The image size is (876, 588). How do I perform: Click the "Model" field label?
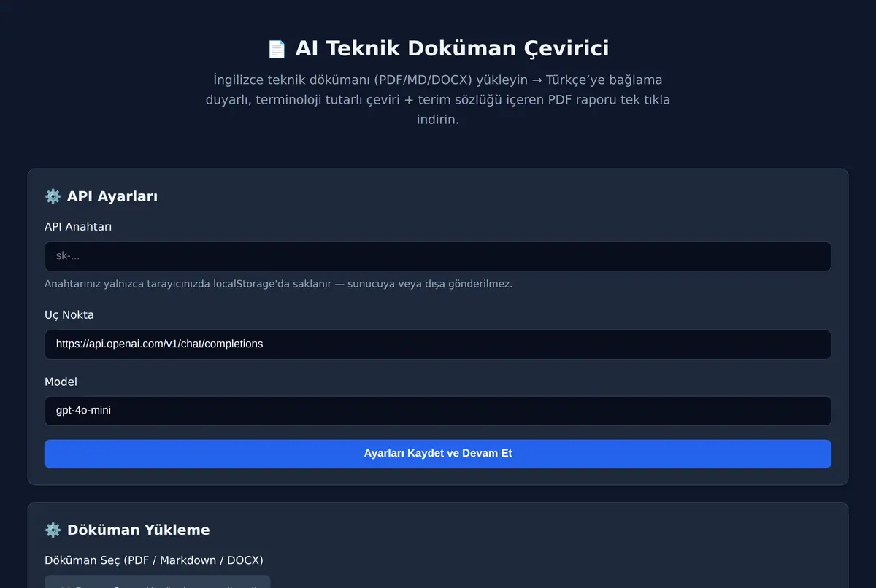[x=61, y=382]
